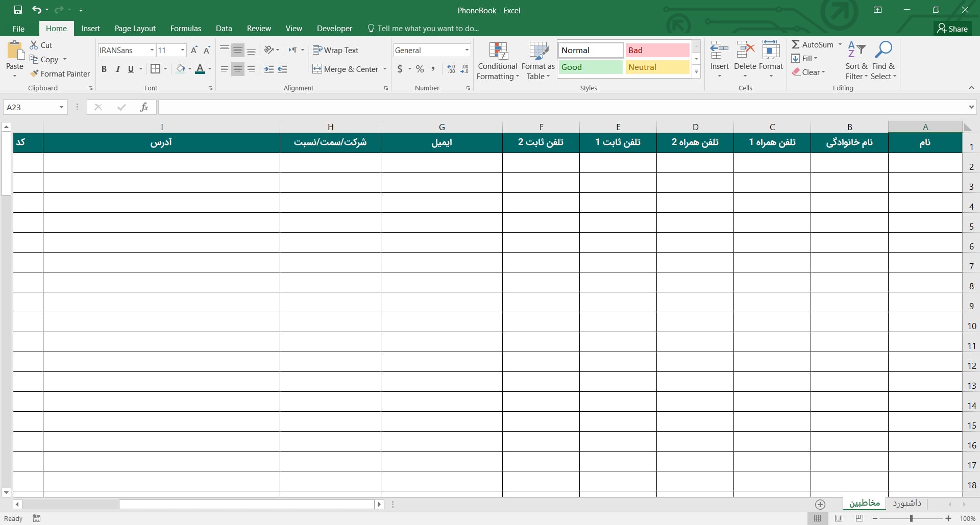The image size is (980, 525).
Task: Switch to the Page Layout ribbon tab
Action: 135,29
